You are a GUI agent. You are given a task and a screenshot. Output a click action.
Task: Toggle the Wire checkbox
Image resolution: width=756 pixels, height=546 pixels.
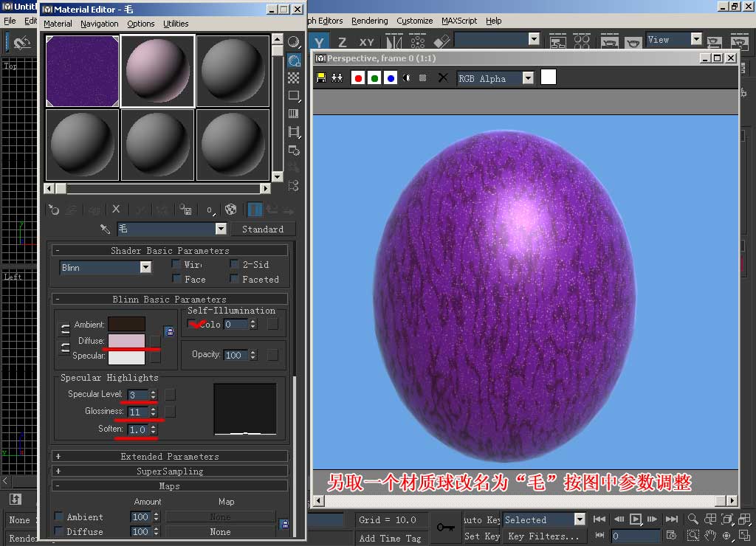(176, 264)
